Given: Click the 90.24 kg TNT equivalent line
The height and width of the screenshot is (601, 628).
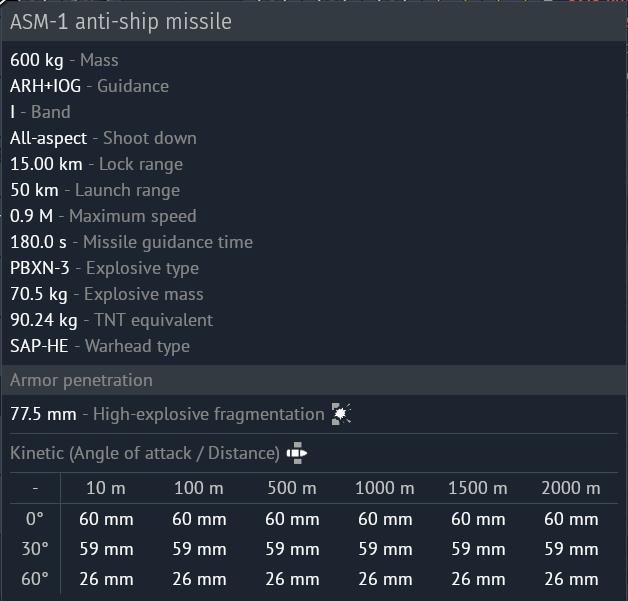Looking at the screenshot, I should [111, 320].
